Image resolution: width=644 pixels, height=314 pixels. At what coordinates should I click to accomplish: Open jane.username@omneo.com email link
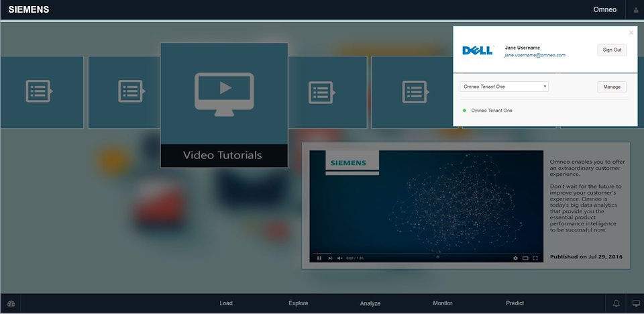pos(535,55)
